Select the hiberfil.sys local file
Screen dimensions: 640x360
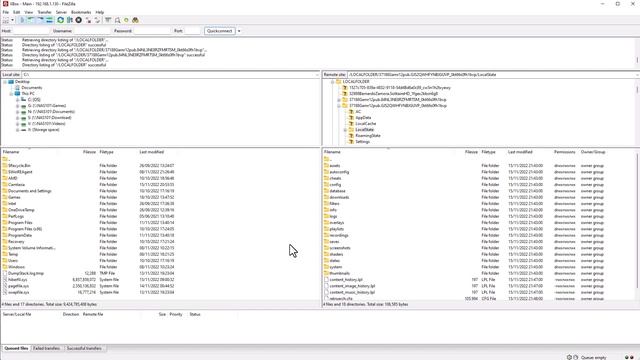pos(18,280)
